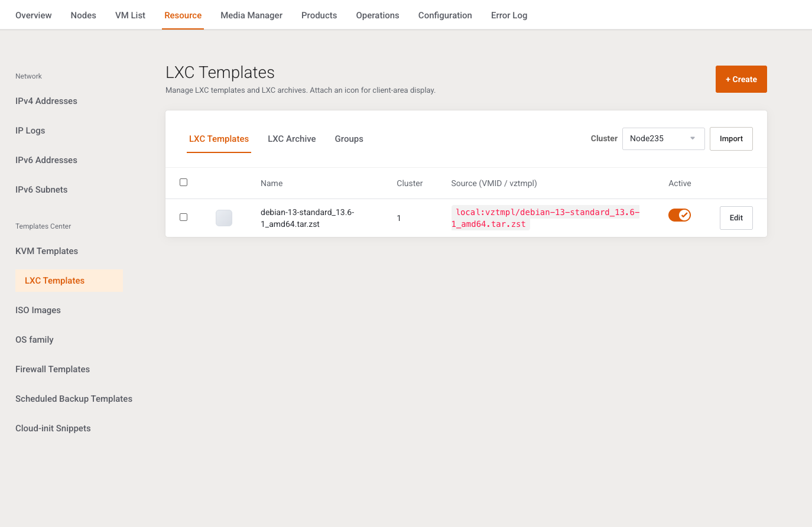
Task: Click the + Create button
Action: [741, 79]
